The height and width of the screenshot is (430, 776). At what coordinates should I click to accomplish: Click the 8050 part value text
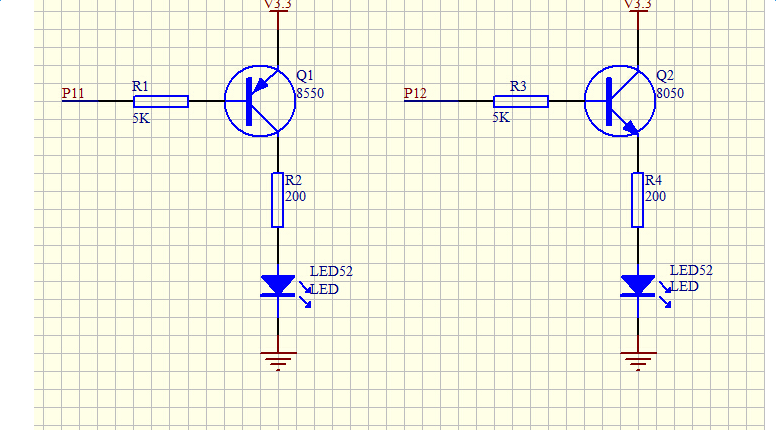670,93
